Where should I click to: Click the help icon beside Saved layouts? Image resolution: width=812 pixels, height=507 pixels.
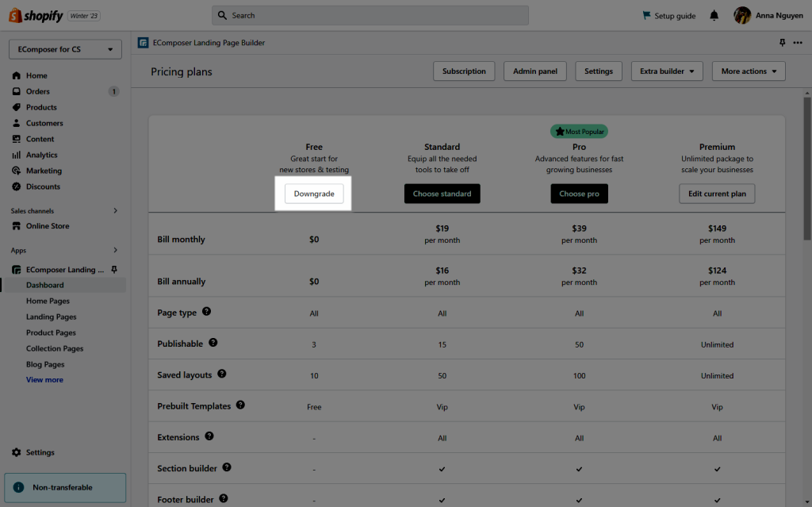(222, 374)
